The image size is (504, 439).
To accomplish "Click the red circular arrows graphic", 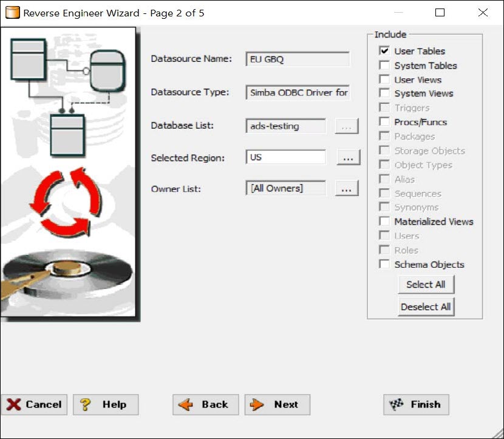I will tap(65, 202).
